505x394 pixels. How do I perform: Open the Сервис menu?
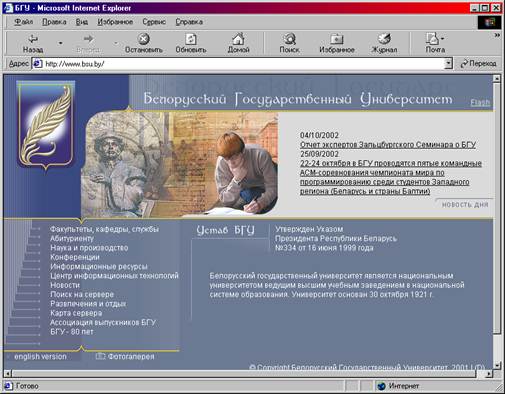(x=154, y=22)
